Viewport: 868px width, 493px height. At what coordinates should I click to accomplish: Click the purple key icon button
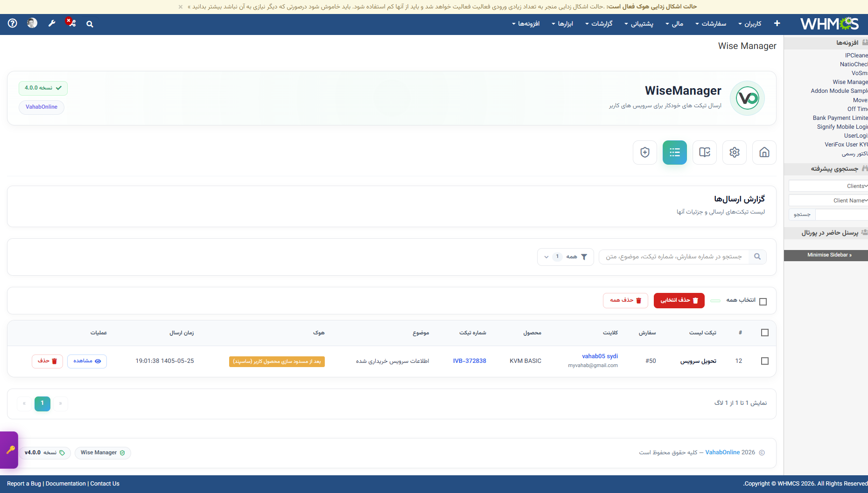tap(9, 450)
